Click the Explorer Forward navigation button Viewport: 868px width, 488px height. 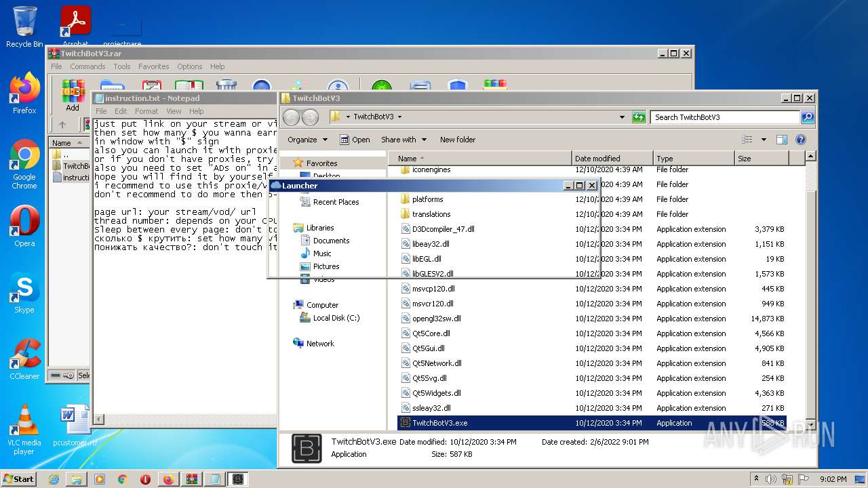(310, 117)
